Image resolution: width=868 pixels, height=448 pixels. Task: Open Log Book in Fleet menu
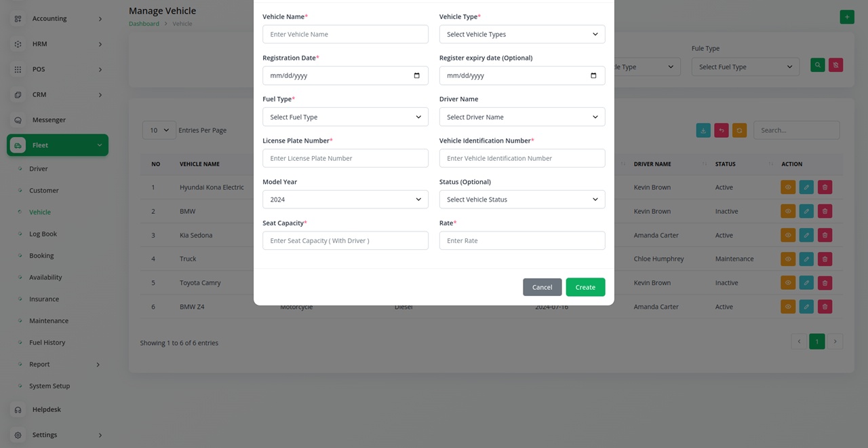click(43, 234)
